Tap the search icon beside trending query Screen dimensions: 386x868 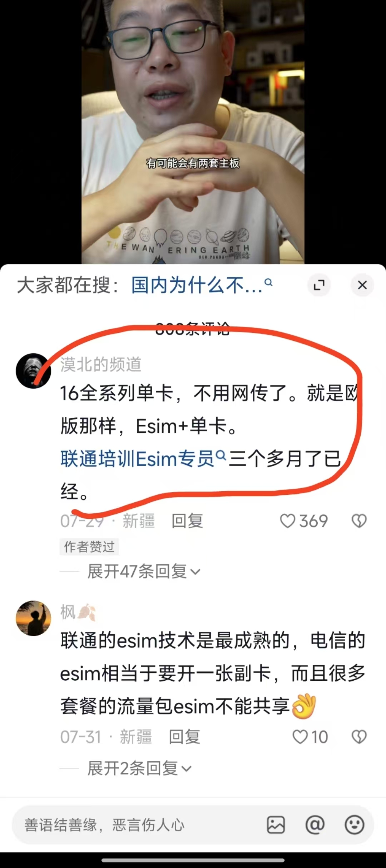point(268,283)
